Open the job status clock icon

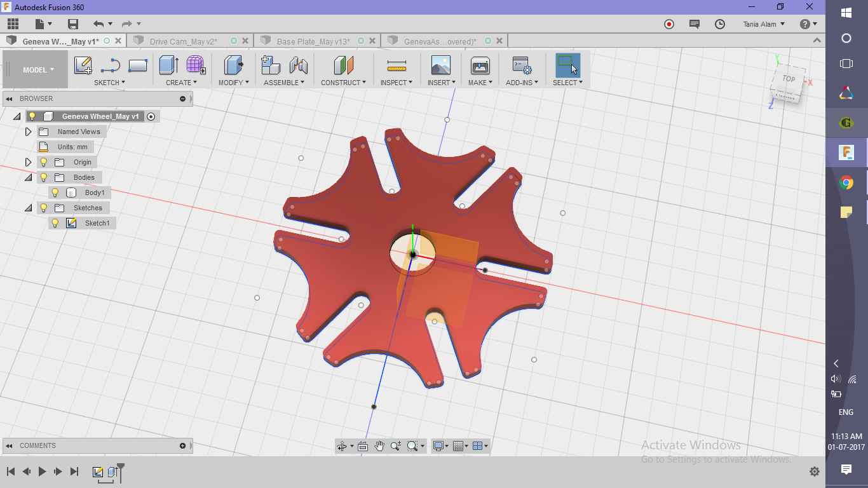(x=720, y=24)
